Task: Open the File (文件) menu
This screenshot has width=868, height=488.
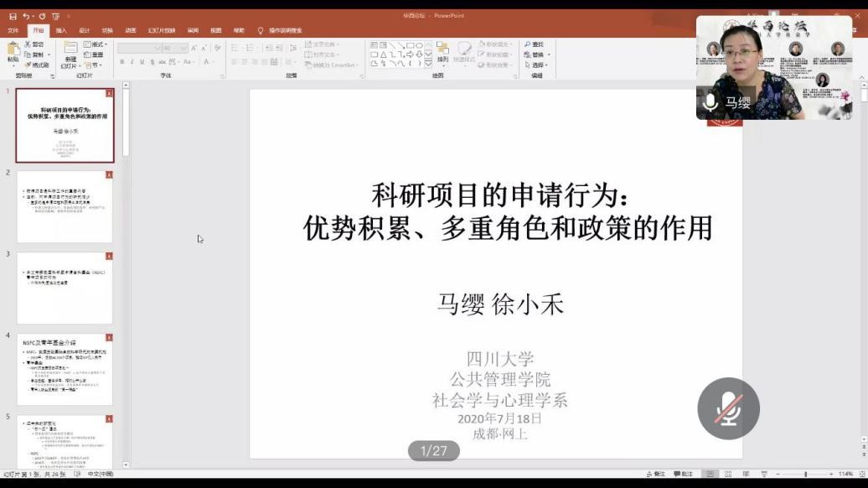Action: pos(13,30)
